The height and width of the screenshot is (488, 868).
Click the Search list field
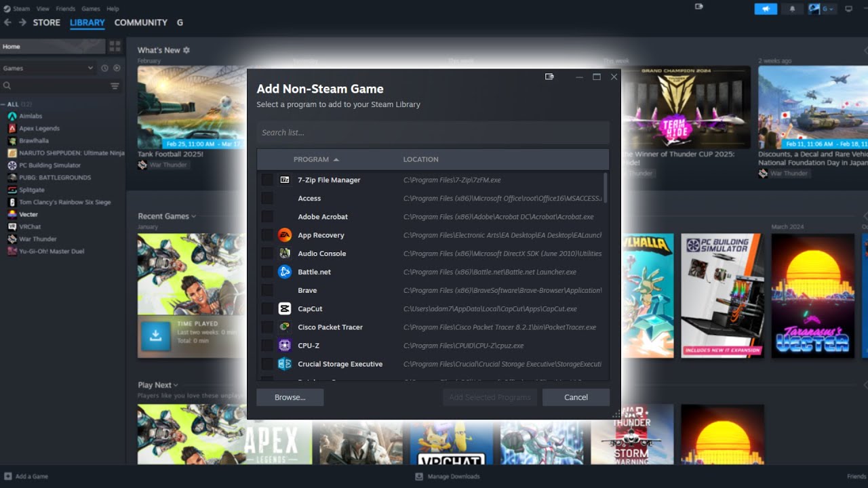pyautogui.click(x=433, y=132)
